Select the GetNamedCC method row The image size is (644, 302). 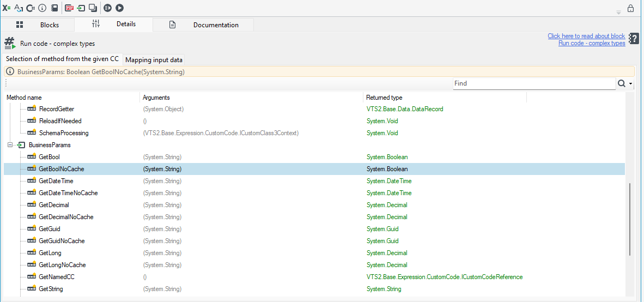314,277
